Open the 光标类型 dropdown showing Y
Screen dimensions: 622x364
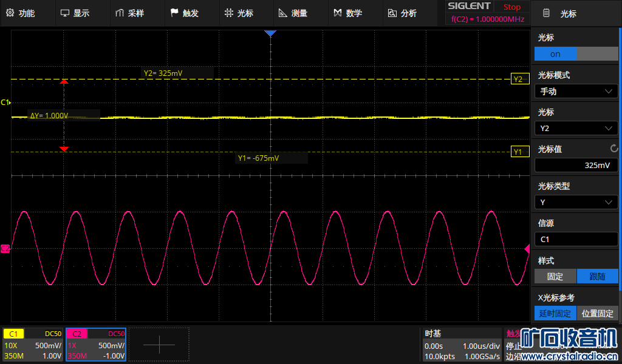(x=576, y=202)
